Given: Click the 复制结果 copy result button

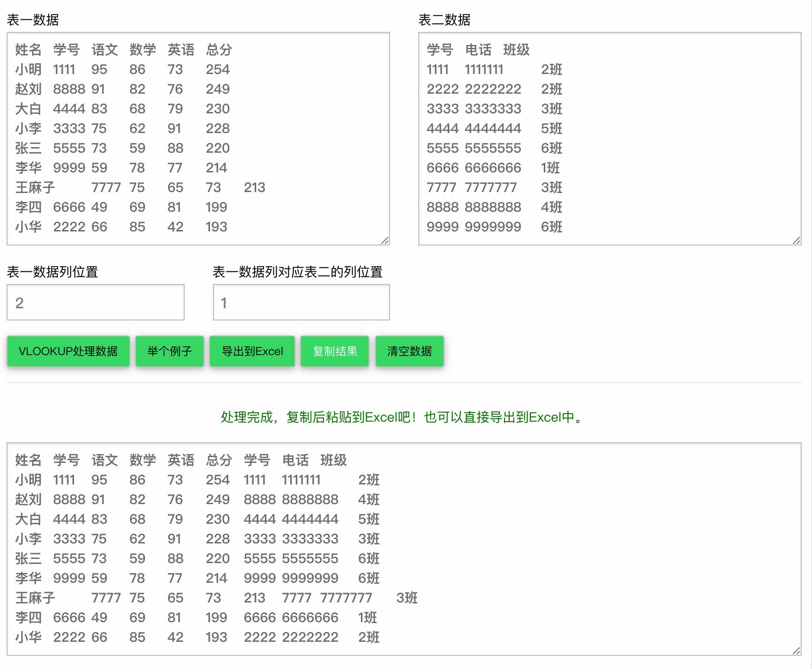Looking at the screenshot, I should click(x=334, y=351).
